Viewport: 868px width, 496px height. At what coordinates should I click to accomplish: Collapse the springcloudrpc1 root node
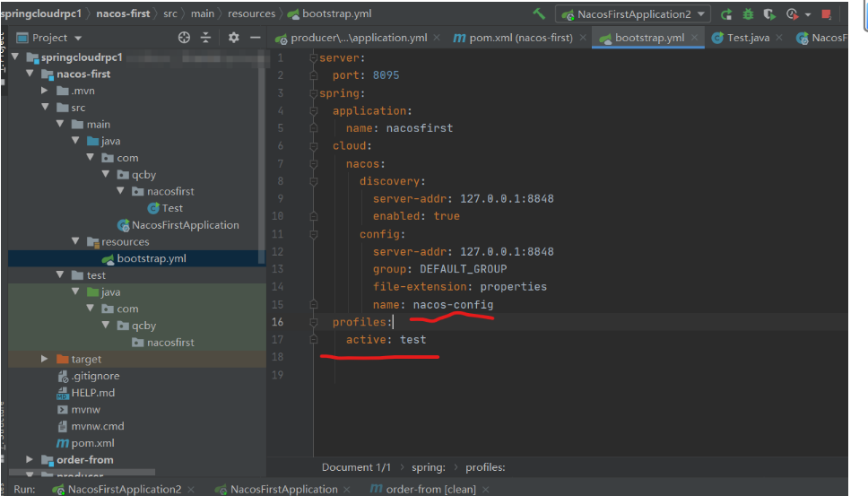tap(15, 57)
